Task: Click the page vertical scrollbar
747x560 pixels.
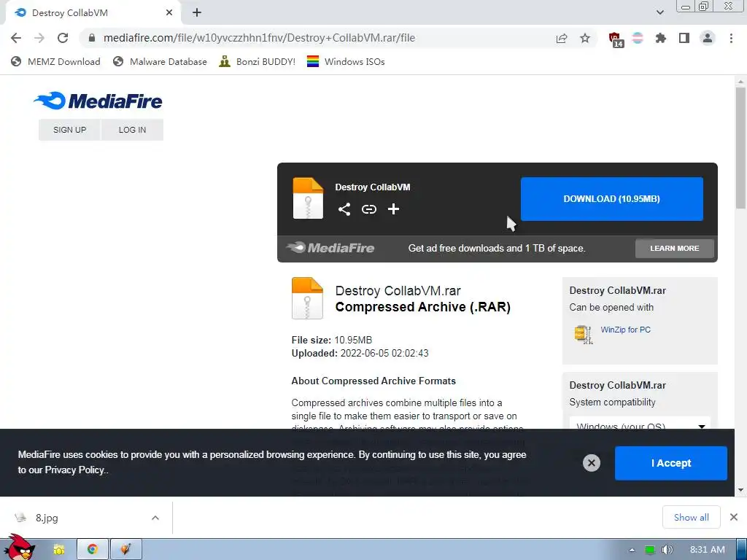Action: point(740,147)
